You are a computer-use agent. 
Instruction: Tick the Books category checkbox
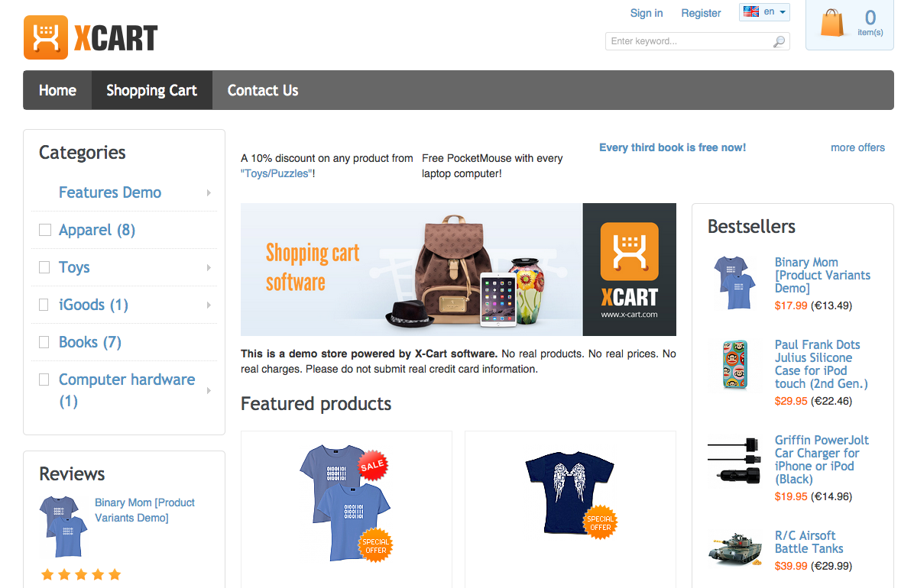[45, 342]
